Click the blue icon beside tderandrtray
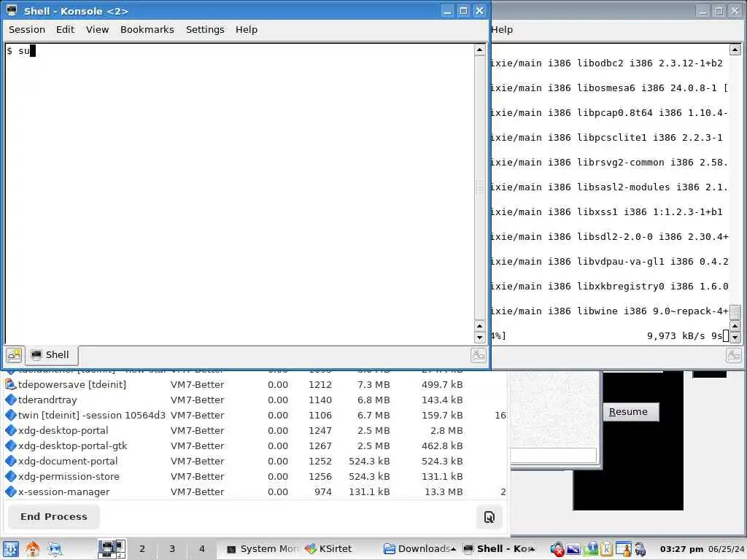 10,400
